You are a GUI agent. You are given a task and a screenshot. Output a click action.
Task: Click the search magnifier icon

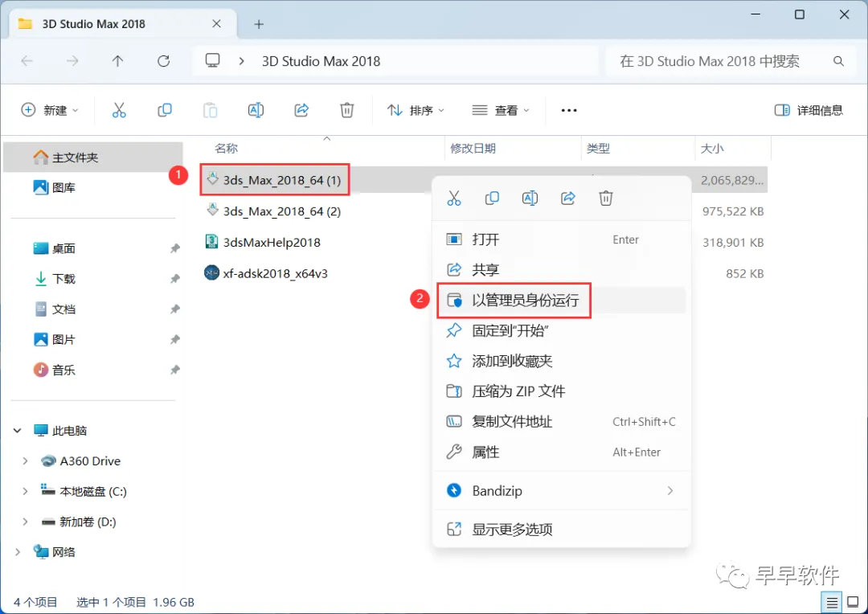tap(838, 61)
